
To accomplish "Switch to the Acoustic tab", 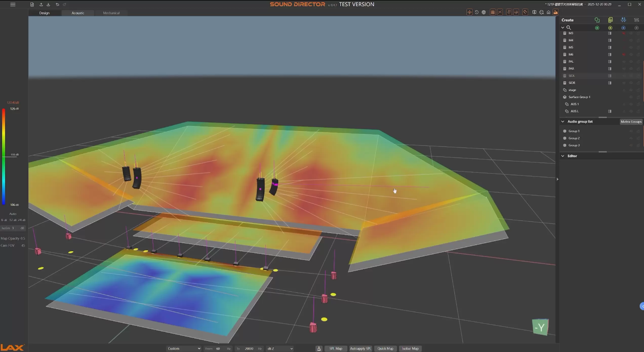I will click(78, 13).
